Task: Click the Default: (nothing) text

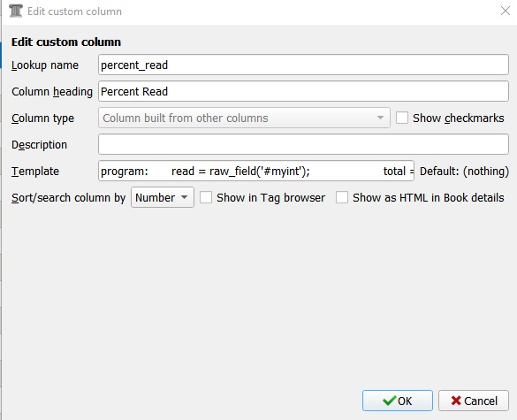Action: click(464, 172)
